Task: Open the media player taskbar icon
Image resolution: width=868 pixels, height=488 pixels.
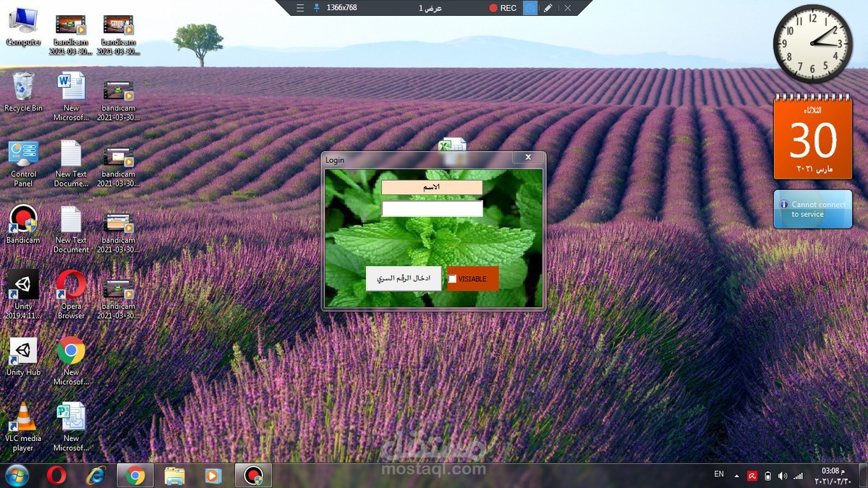Action: click(213, 475)
